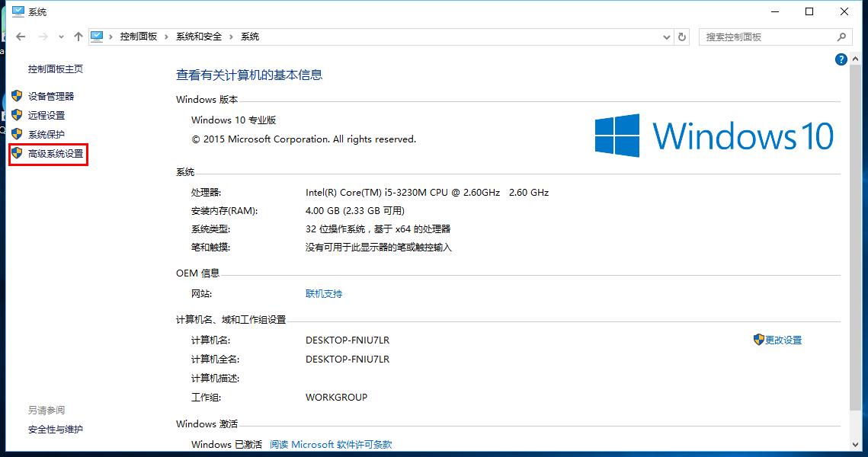This screenshot has width=868, height=457.
Task: Click the vertical scrollbar thumb
Action: point(855,238)
